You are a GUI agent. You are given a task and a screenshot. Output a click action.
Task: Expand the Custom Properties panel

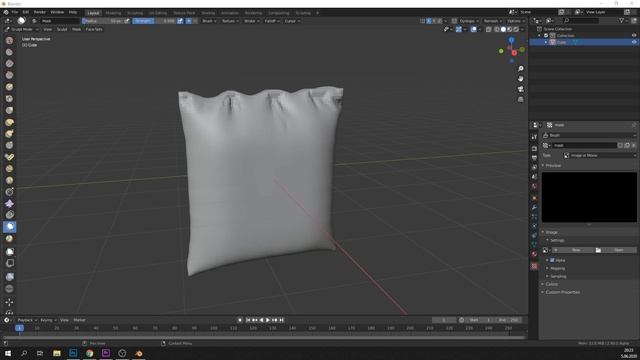point(562,292)
